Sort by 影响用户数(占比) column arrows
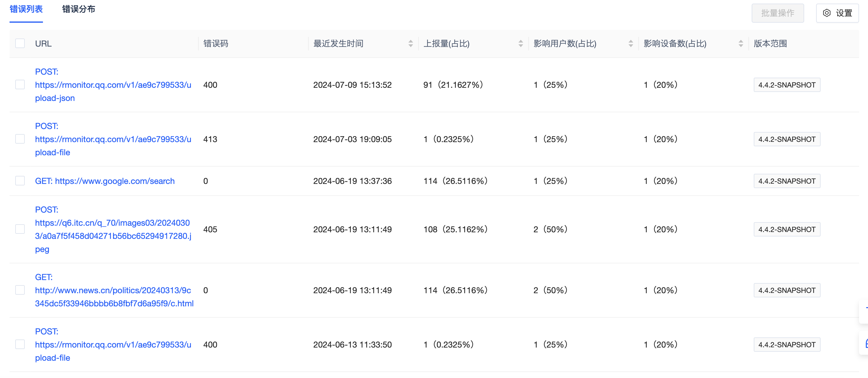Viewport: 868px width, 378px height. click(631, 44)
